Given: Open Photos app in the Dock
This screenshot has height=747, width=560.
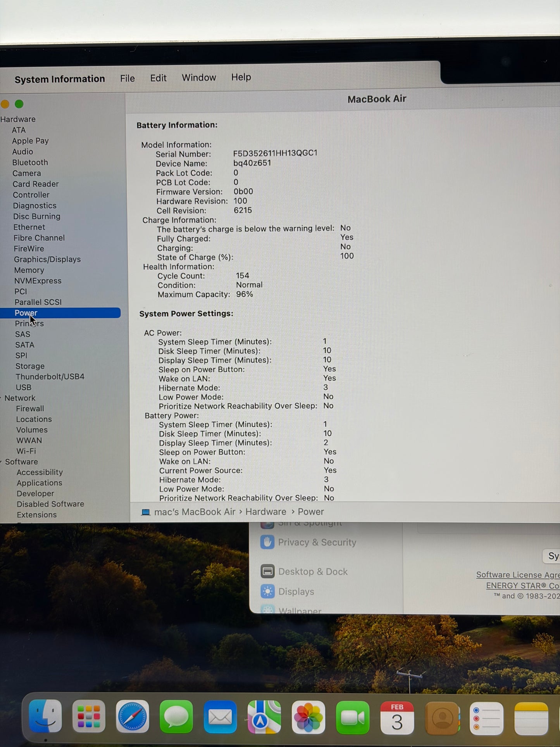Looking at the screenshot, I should pyautogui.click(x=308, y=717).
